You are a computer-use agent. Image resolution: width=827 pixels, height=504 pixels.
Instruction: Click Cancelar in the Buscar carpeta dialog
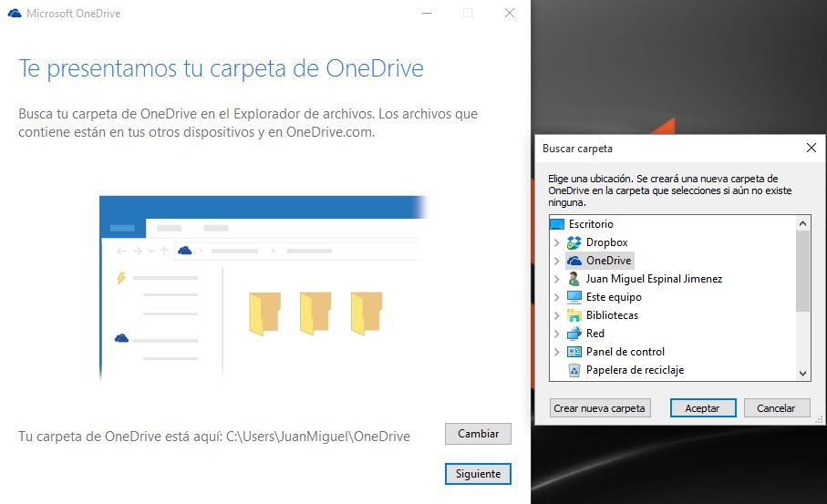click(x=776, y=408)
